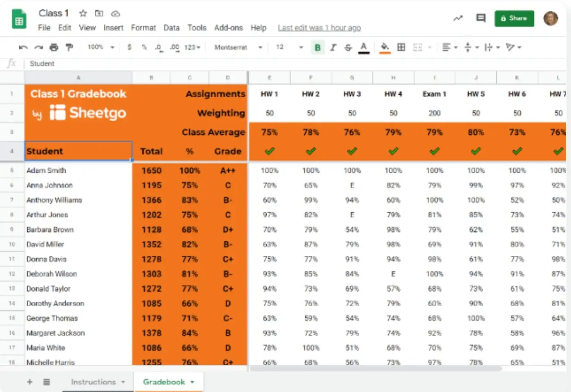The height and width of the screenshot is (392, 571).
Task: Print the spreadsheet
Action: (53, 47)
